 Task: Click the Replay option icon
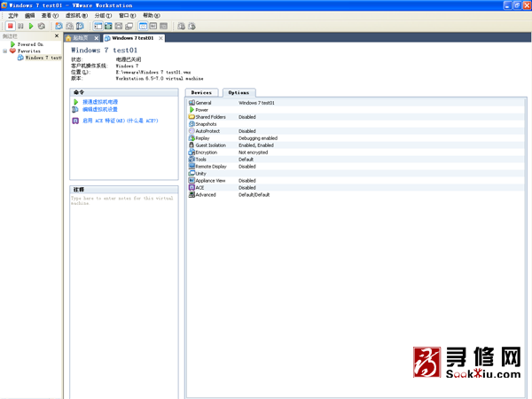click(192, 138)
